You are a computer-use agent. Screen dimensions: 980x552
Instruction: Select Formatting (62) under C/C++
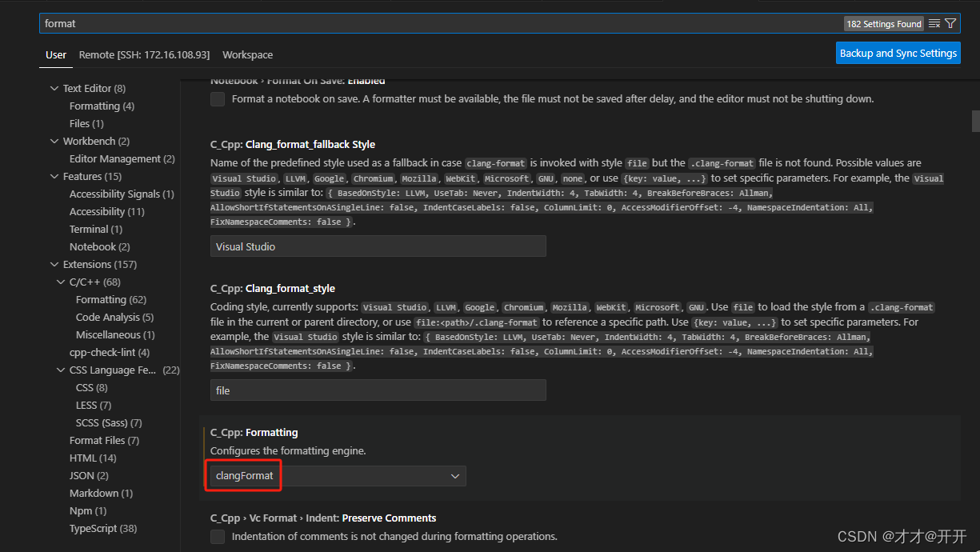106,299
